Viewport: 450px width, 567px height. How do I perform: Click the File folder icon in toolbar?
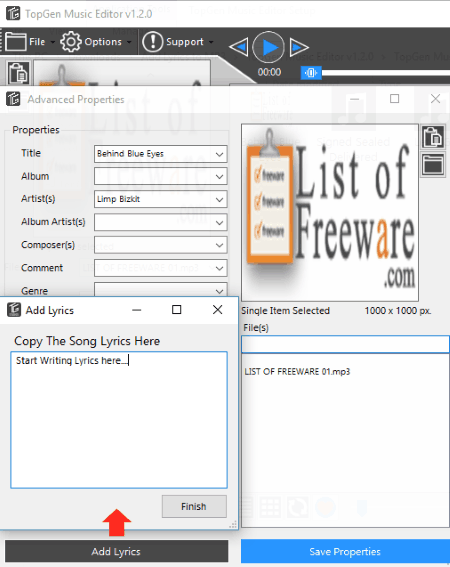15,42
